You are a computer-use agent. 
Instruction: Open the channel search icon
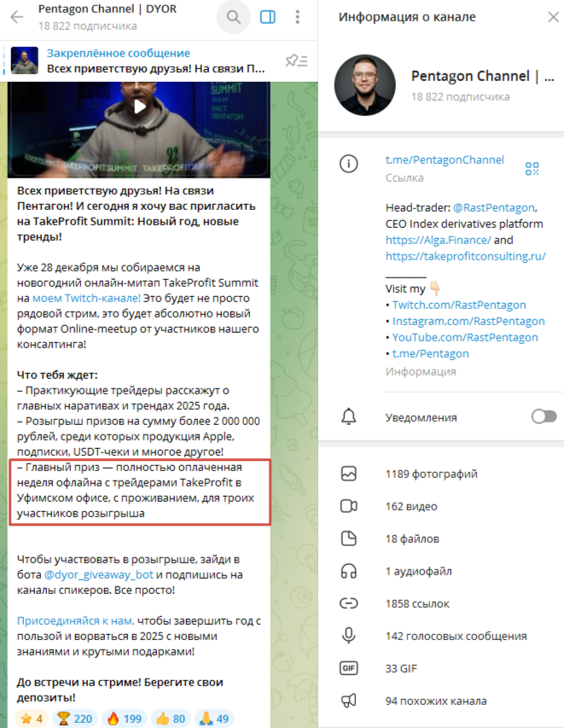click(x=234, y=17)
